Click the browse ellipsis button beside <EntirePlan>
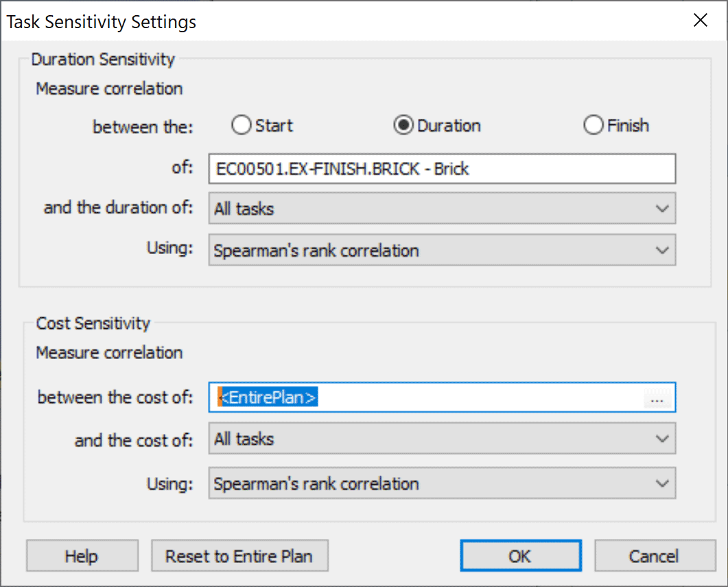 tap(659, 398)
